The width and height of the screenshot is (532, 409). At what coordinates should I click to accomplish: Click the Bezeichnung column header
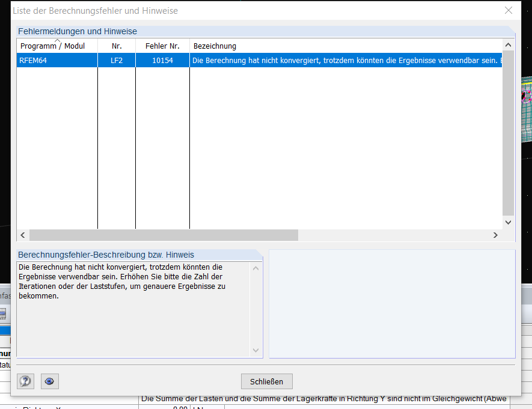pyautogui.click(x=346, y=46)
